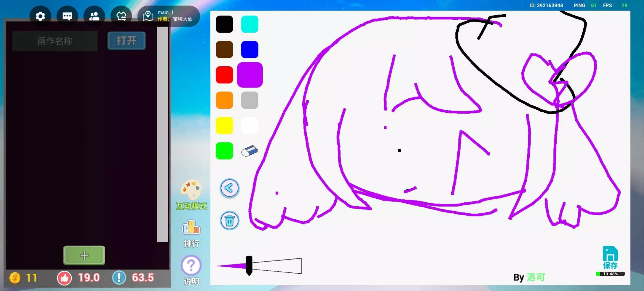
Task: Select the cyan color swatch
Action: 249,24
